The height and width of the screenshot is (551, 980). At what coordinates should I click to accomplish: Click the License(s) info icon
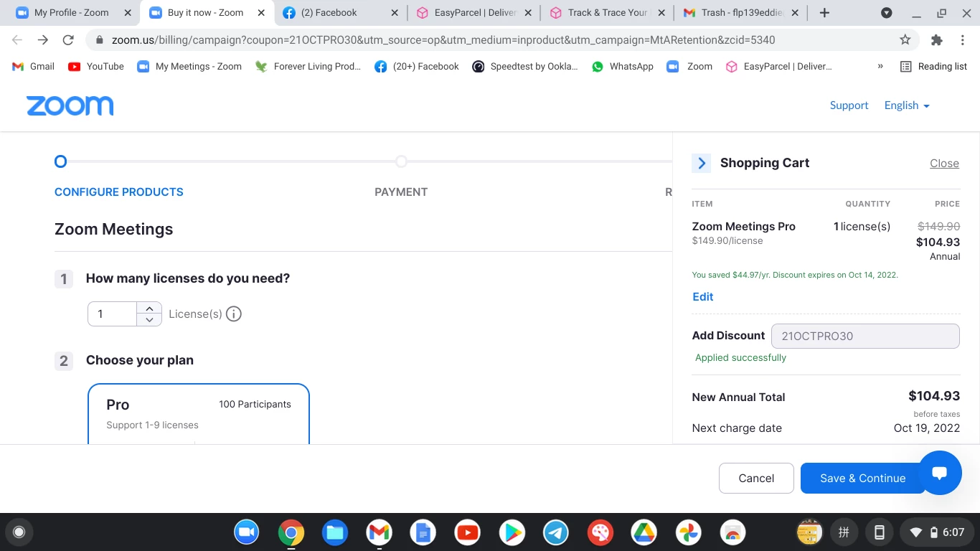234,314
